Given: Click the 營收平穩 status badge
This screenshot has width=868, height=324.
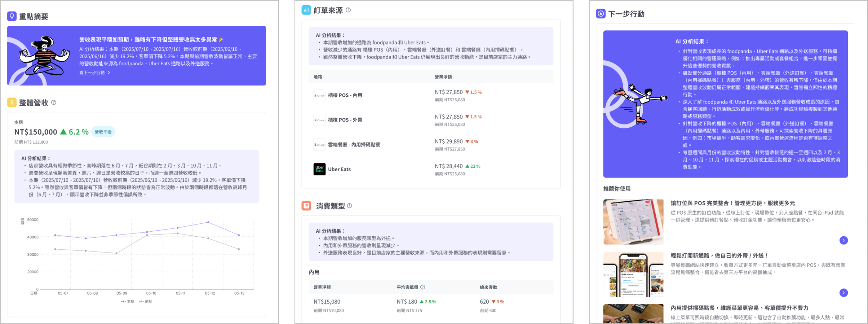Looking at the screenshot, I should coord(103,132).
